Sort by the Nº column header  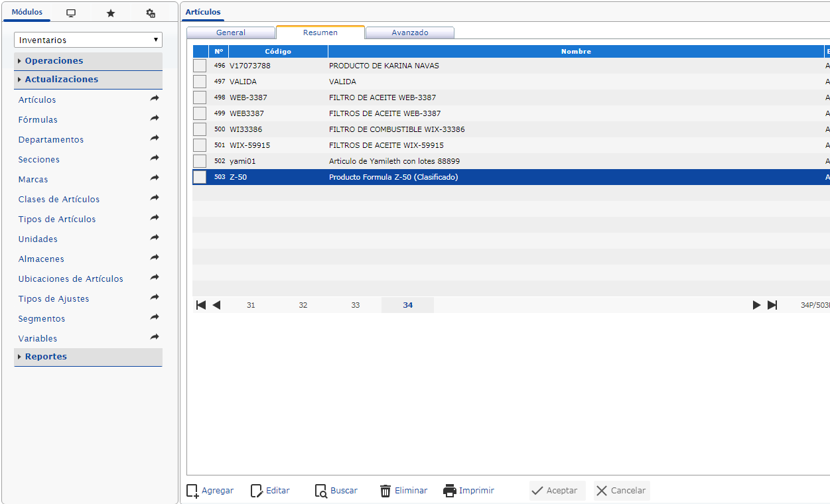[x=219, y=51]
